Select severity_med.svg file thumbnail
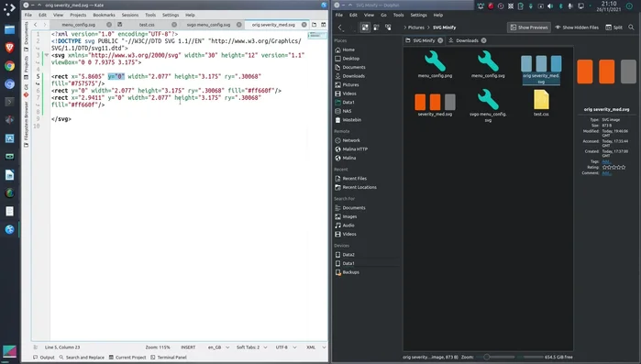Screen dimensions: 641x364 point(435,103)
